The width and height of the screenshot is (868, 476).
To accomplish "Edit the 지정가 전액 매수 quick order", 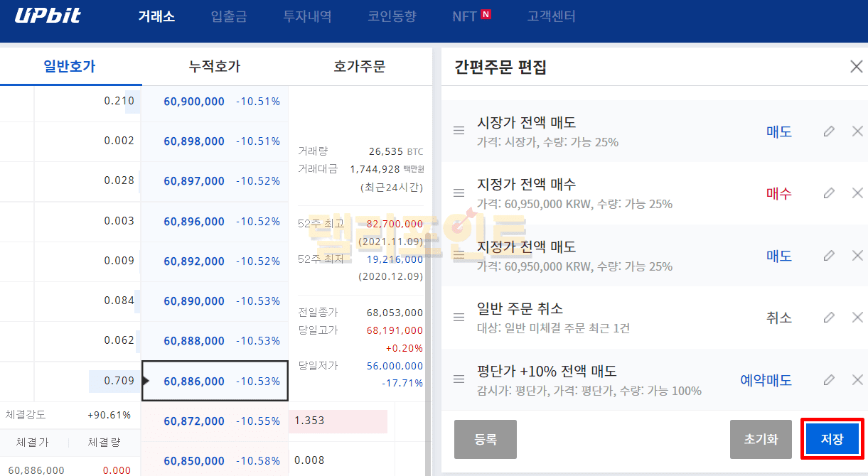I will pos(828,193).
